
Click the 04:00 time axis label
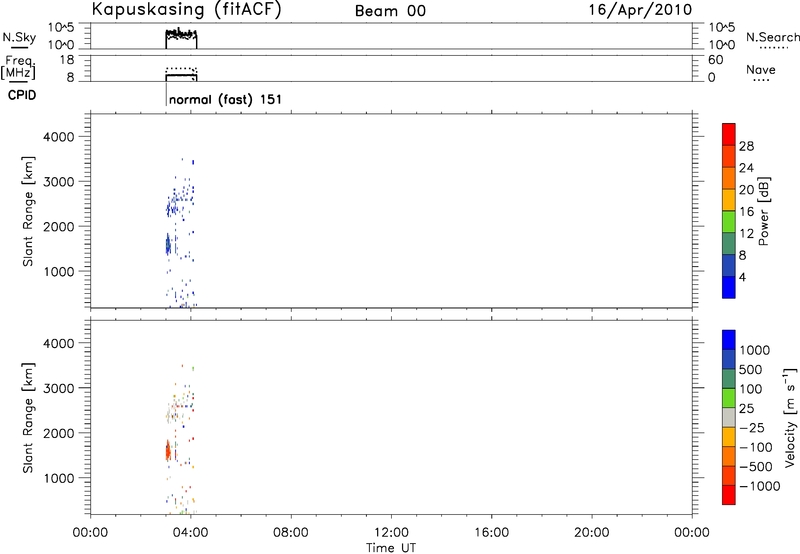click(x=191, y=533)
